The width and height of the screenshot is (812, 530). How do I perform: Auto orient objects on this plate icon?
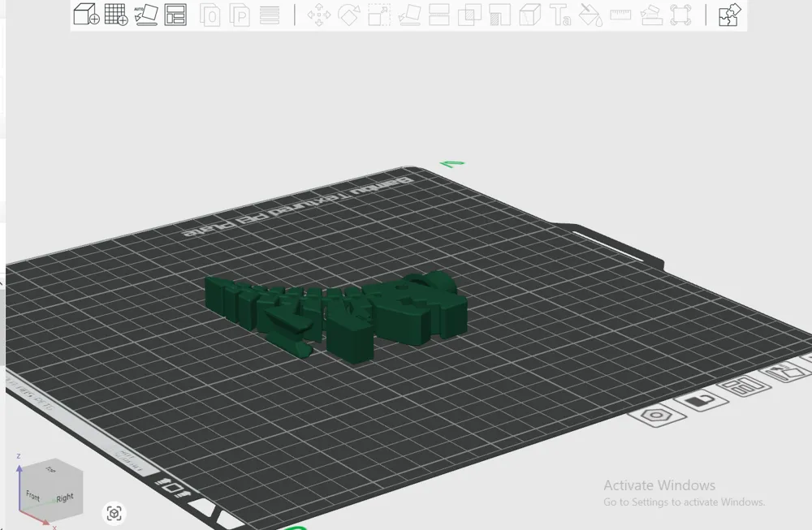tap(784, 372)
